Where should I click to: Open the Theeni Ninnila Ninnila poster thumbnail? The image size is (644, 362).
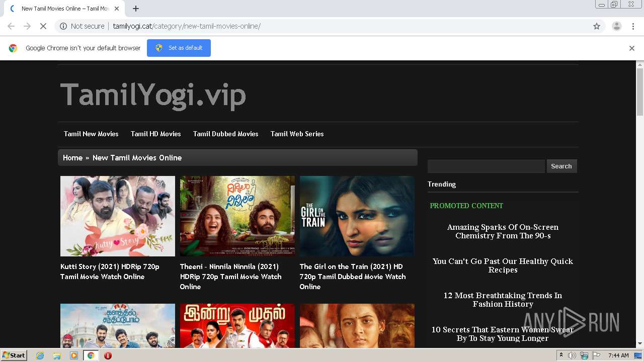tap(237, 216)
